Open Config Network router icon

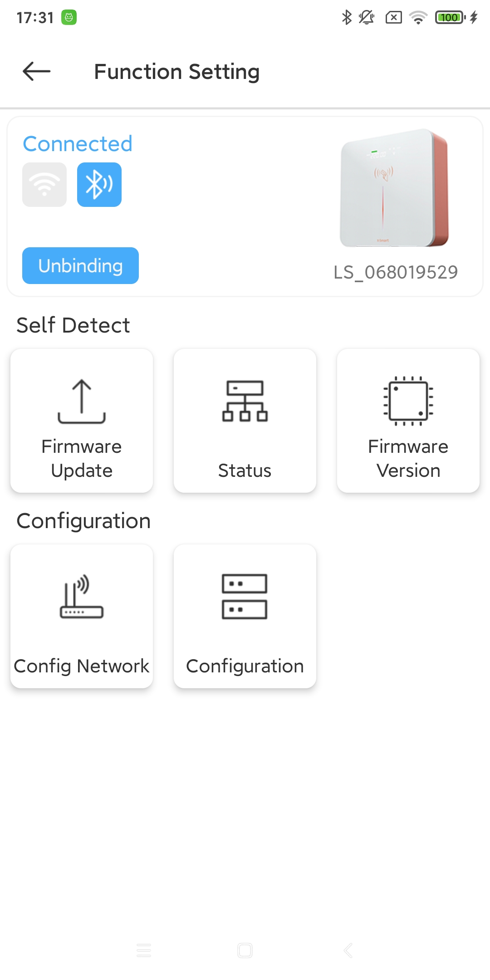(x=82, y=597)
